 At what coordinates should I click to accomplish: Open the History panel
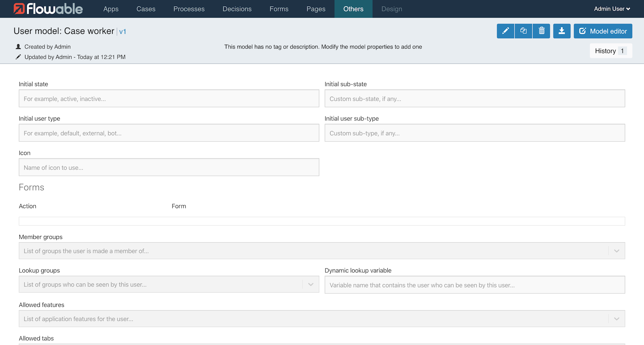[x=610, y=51]
